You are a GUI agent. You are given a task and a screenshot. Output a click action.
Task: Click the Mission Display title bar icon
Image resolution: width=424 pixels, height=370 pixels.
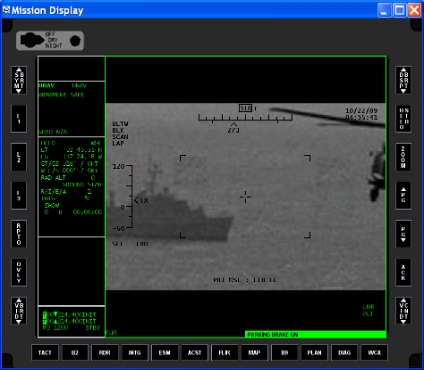(x=6, y=10)
